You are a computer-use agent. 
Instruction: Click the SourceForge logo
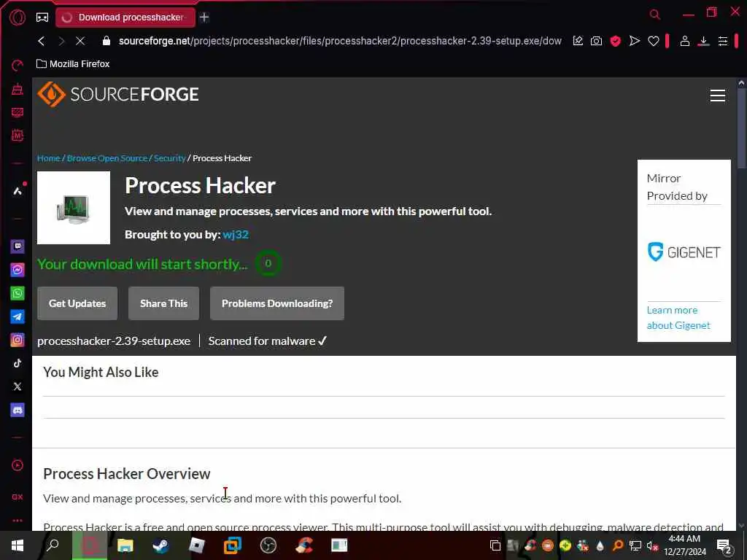118,94
